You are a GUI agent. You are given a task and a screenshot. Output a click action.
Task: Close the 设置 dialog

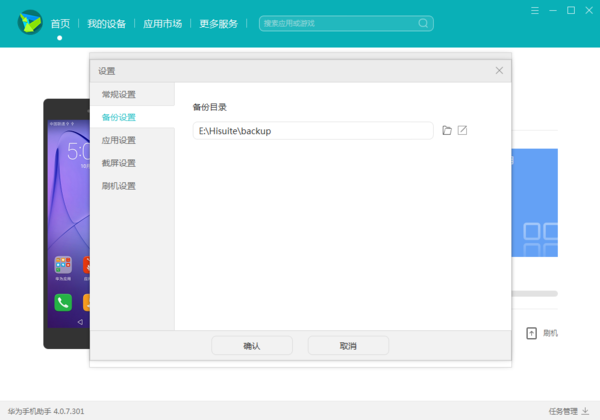pos(499,71)
